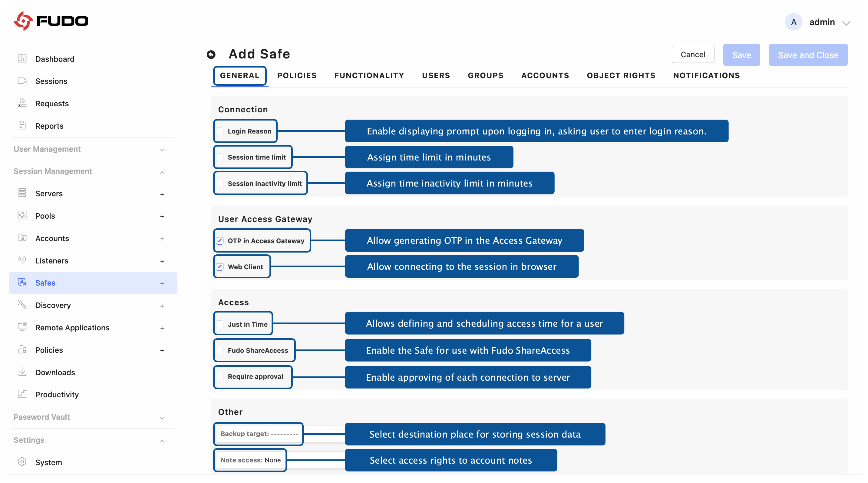The height and width of the screenshot is (483, 868).
Task: Open the Backup target dropdown
Action: tap(259, 434)
